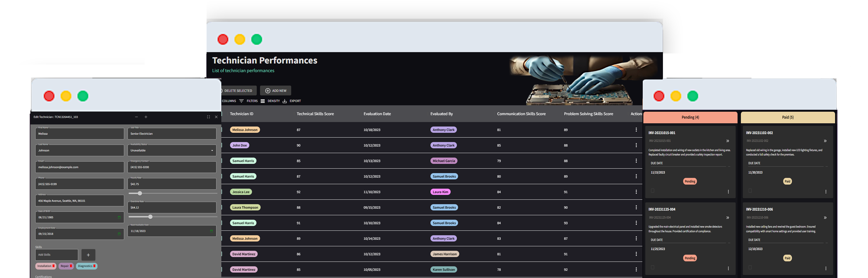Viewport: 868px width, 278px height.
Task: Click the plus icon to add a skill
Action: [88, 255]
